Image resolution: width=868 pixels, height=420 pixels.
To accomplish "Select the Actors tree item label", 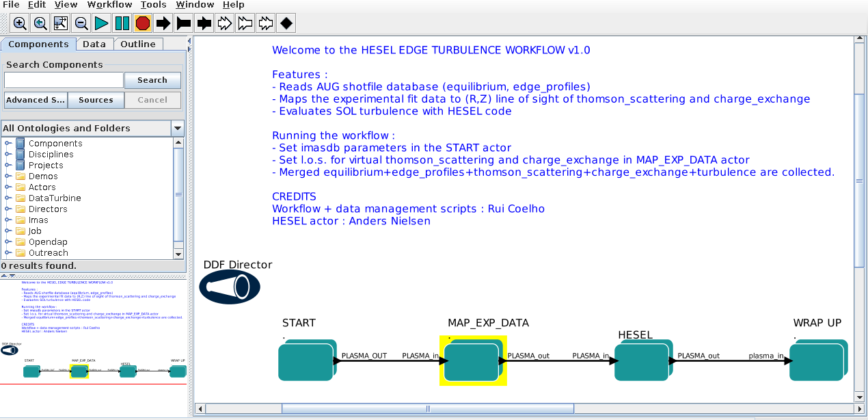I will coord(42,187).
